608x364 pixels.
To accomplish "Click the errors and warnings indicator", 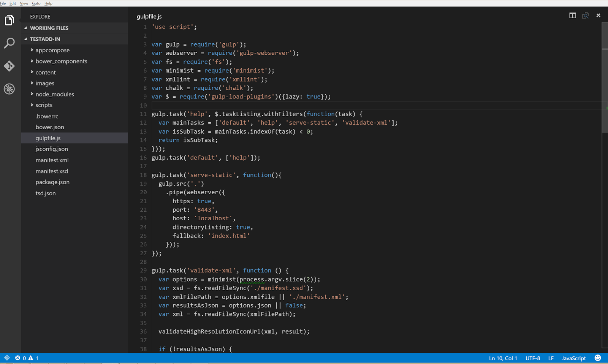I will [x=27, y=358].
